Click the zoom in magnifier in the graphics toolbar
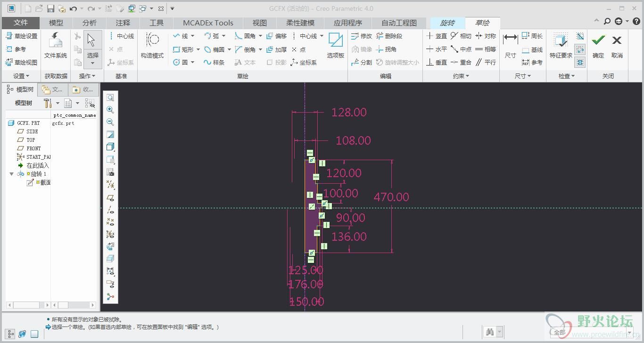 tap(110, 110)
